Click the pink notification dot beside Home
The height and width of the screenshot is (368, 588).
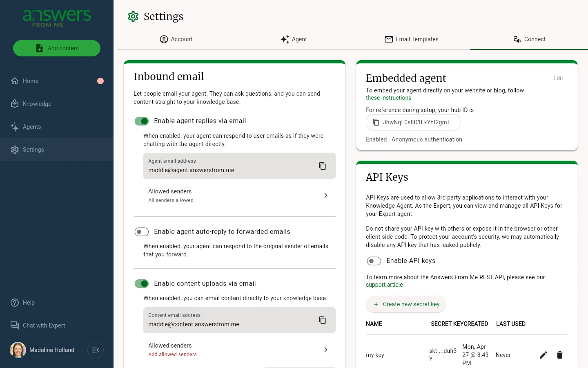coord(100,81)
